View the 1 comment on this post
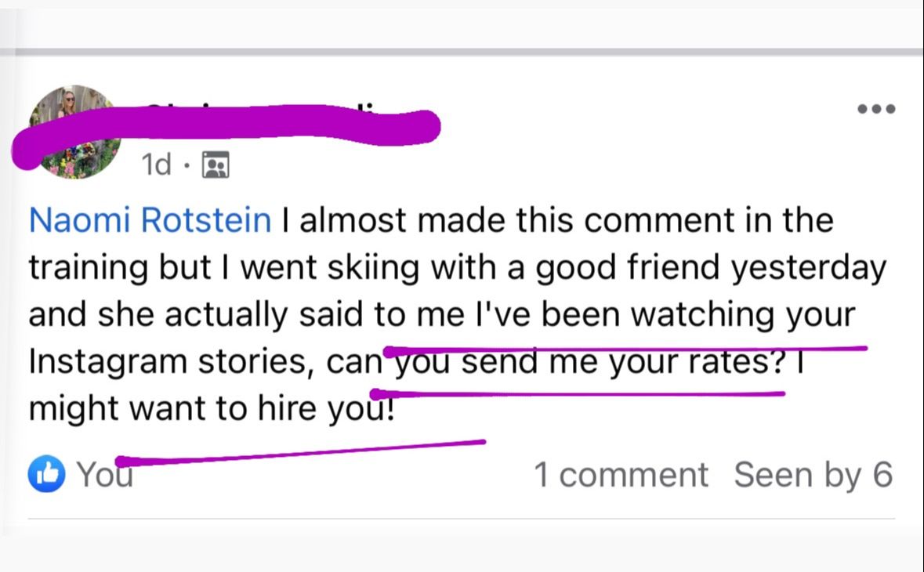 [x=620, y=475]
